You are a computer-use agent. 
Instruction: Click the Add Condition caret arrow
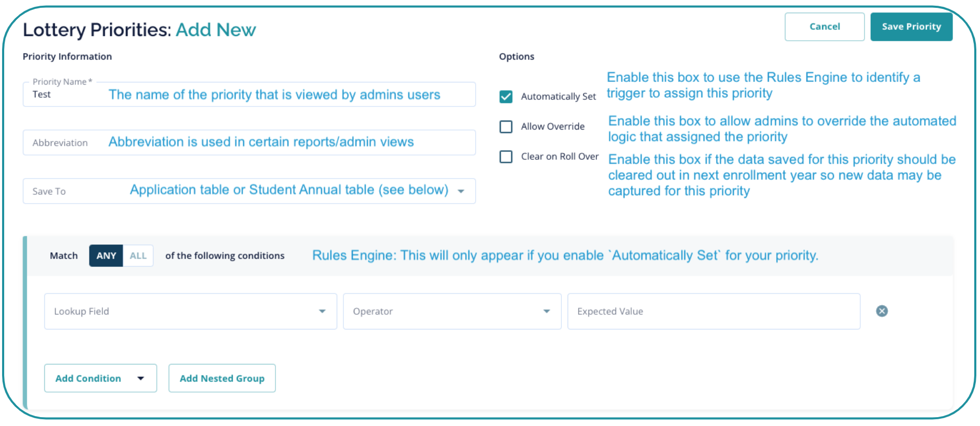coord(141,378)
